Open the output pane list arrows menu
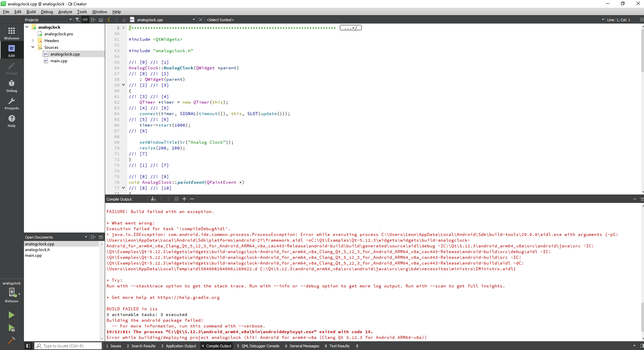Image resolution: width=644 pixels, height=350 pixels. (357, 346)
